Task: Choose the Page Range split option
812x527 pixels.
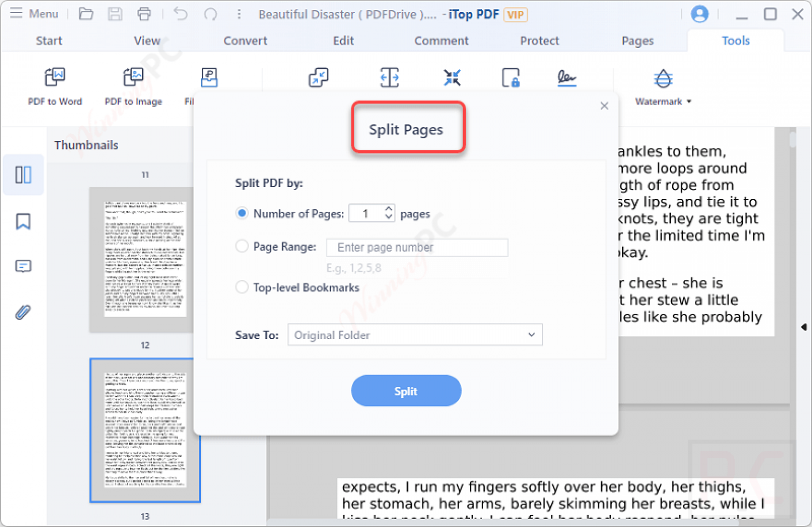Action: click(x=242, y=246)
